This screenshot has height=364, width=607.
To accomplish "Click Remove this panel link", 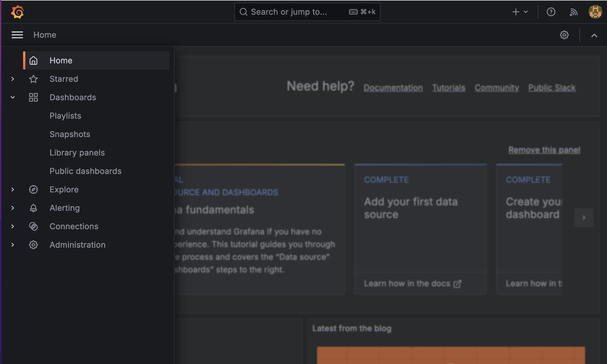I will click(544, 150).
